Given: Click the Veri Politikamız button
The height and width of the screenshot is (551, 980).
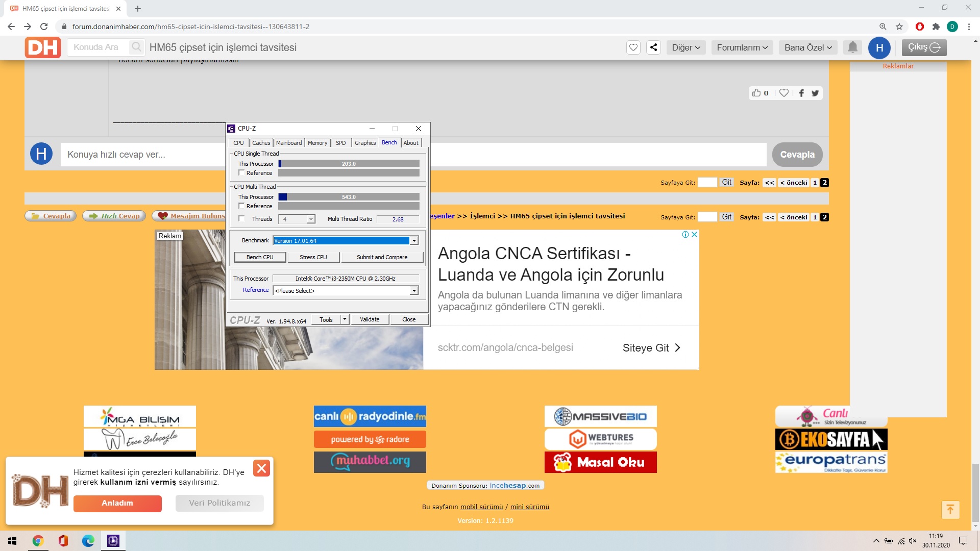Looking at the screenshot, I should point(219,503).
